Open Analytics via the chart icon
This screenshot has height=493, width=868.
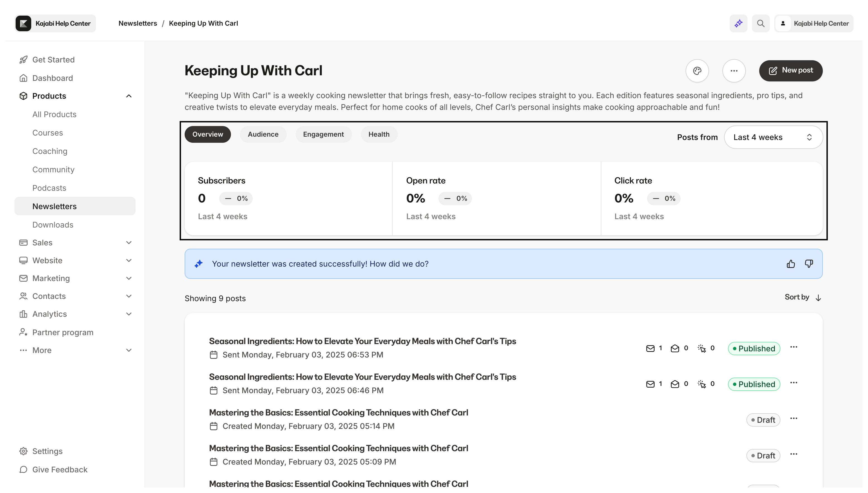(x=23, y=314)
